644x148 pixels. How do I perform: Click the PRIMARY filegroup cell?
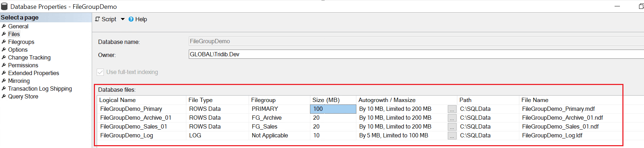click(x=279, y=109)
